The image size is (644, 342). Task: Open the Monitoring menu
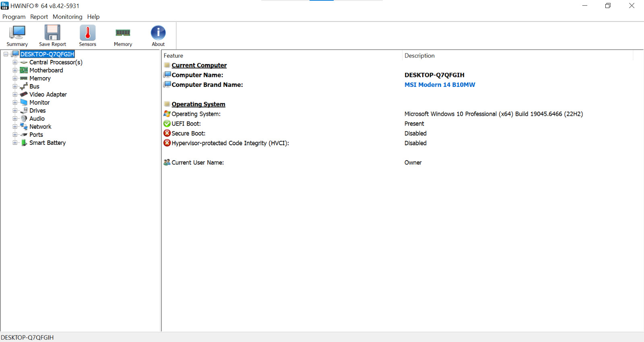point(67,17)
